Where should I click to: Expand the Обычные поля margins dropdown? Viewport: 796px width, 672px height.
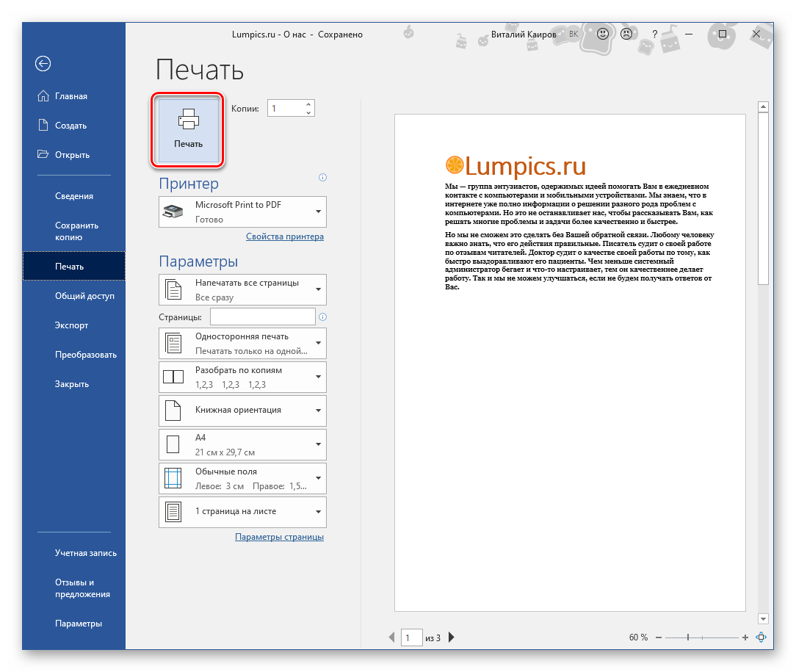point(242,478)
